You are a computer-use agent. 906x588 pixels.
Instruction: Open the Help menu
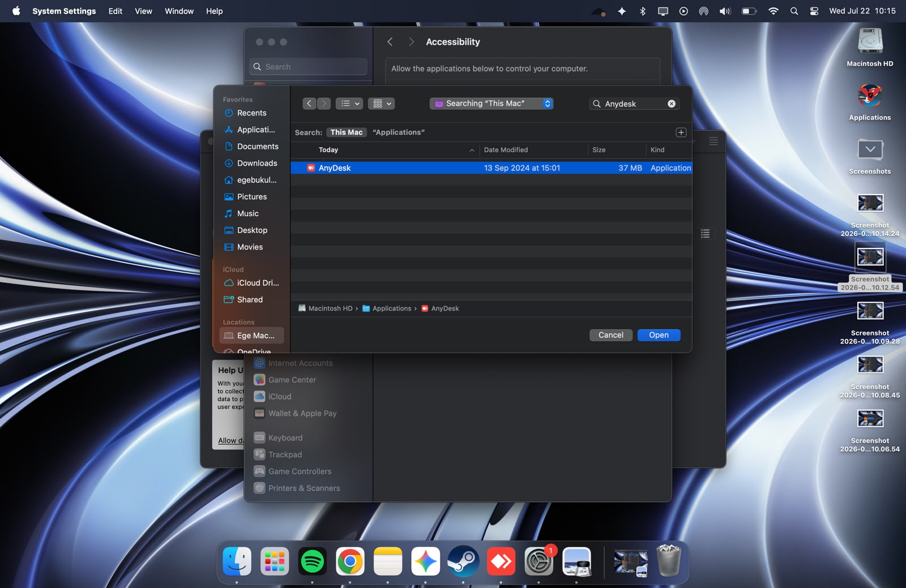[x=214, y=11]
